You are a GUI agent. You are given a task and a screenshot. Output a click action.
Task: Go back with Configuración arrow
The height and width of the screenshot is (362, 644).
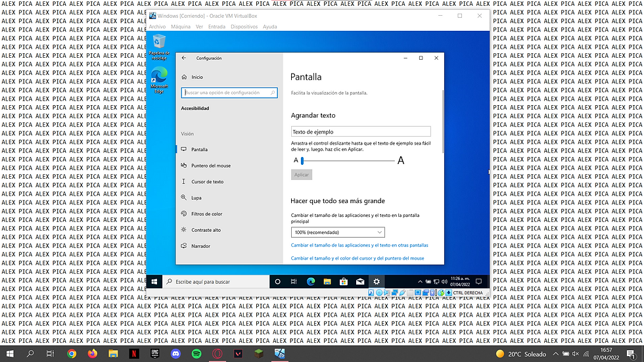[x=183, y=58]
